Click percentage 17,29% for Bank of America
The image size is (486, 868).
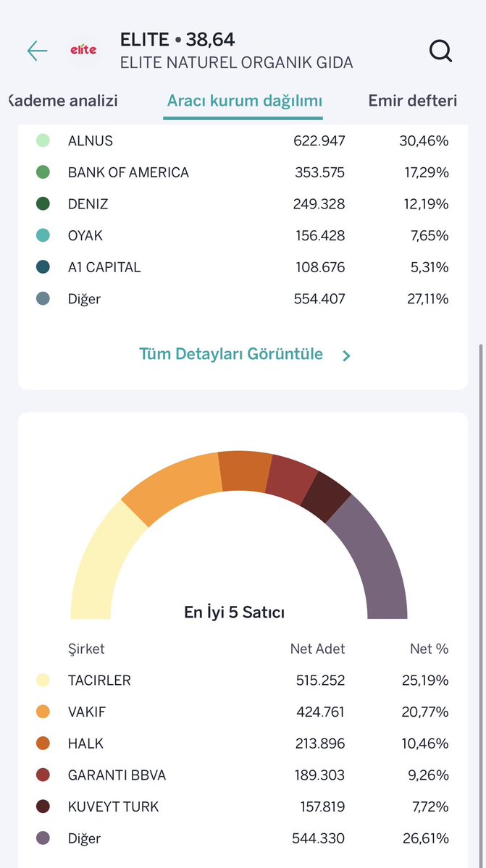(x=426, y=172)
